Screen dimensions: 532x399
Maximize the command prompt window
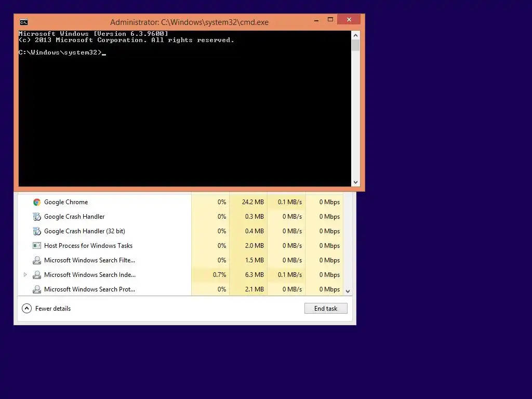point(330,20)
